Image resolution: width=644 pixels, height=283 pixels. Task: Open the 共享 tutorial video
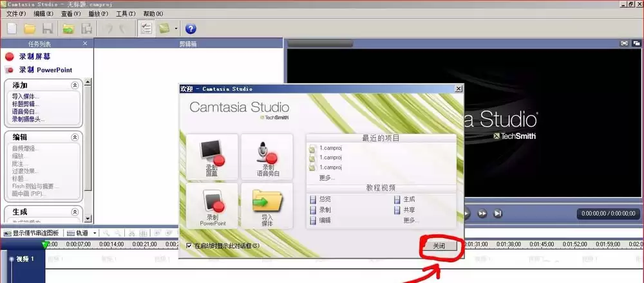click(x=404, y=210)
